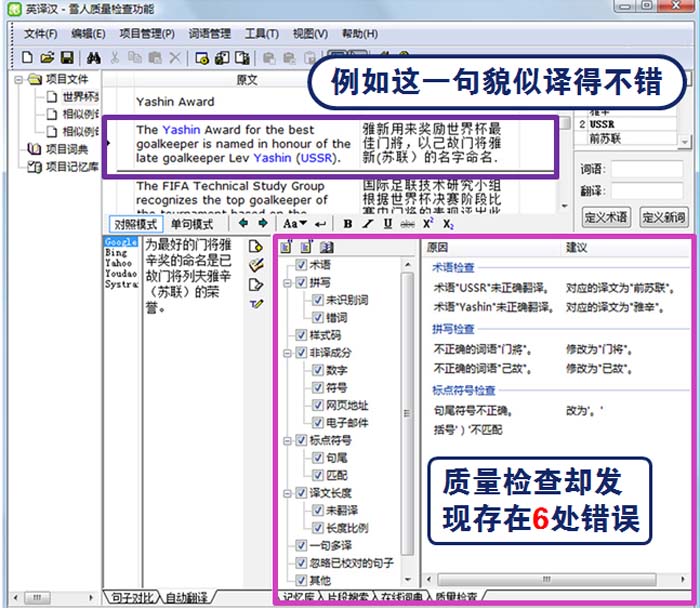Screen dimensions: 700x609
Task: Click the Underline U formatting icon
Action: tap(386, 224)
